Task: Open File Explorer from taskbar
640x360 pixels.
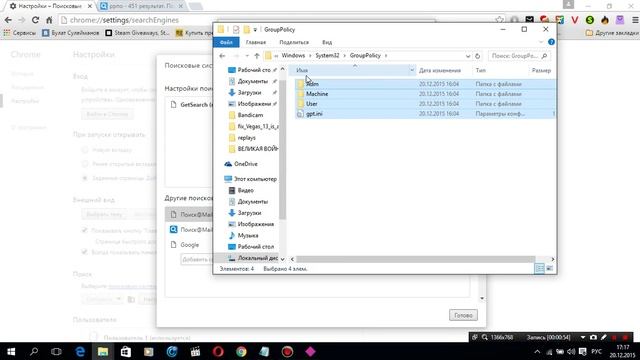Action: point(103,351)
